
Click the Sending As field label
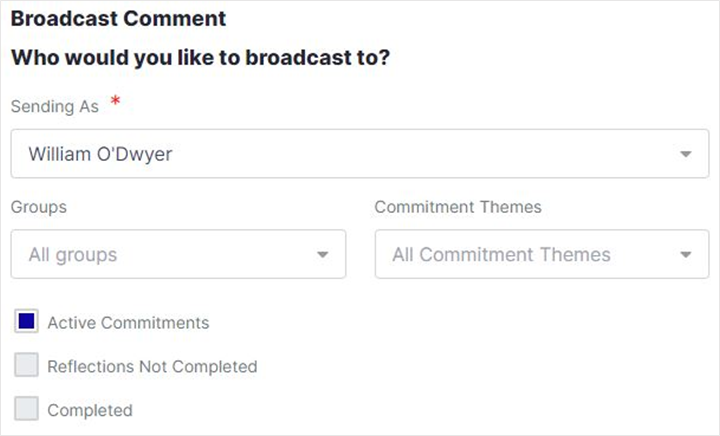[x=54, y=107]
